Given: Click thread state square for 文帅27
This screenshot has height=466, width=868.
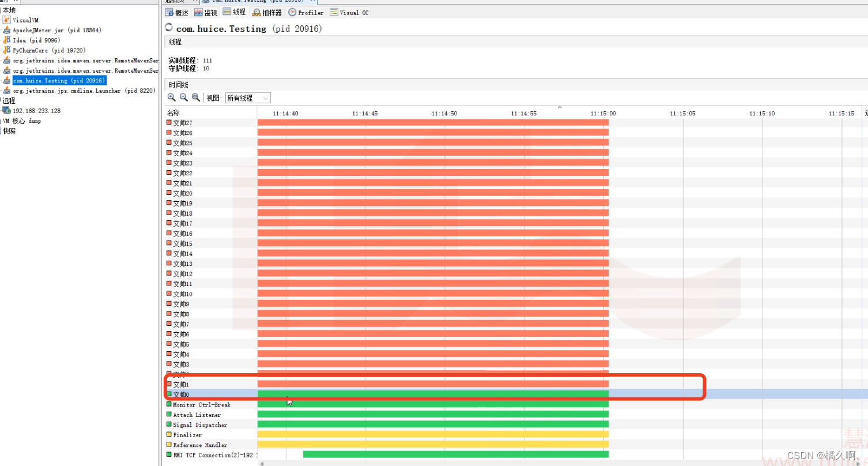Looking at the screenshot, I should click(x=169, y=122).
